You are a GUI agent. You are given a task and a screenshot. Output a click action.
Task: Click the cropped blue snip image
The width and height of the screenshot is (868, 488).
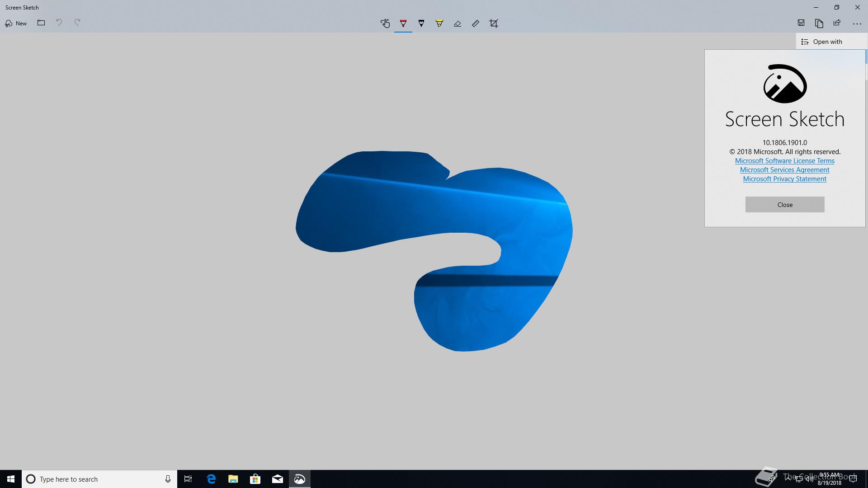point(434,251)
